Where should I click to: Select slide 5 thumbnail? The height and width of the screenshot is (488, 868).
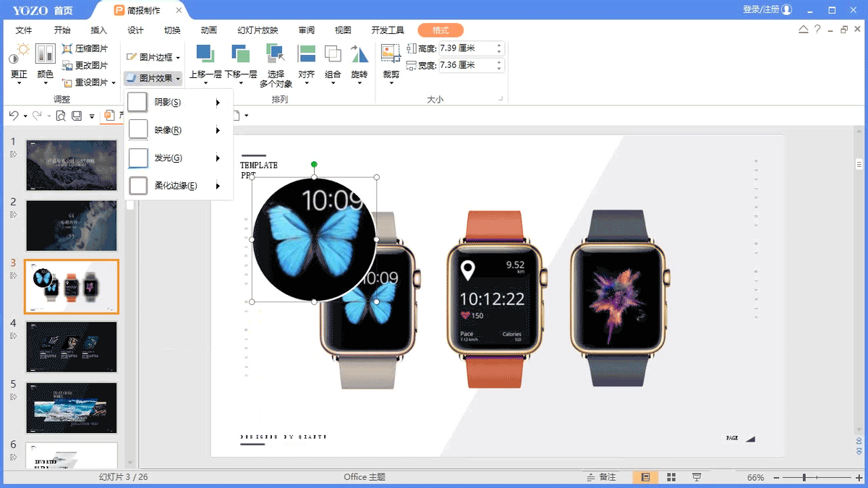pyautogui.click(x=72, y=408)
